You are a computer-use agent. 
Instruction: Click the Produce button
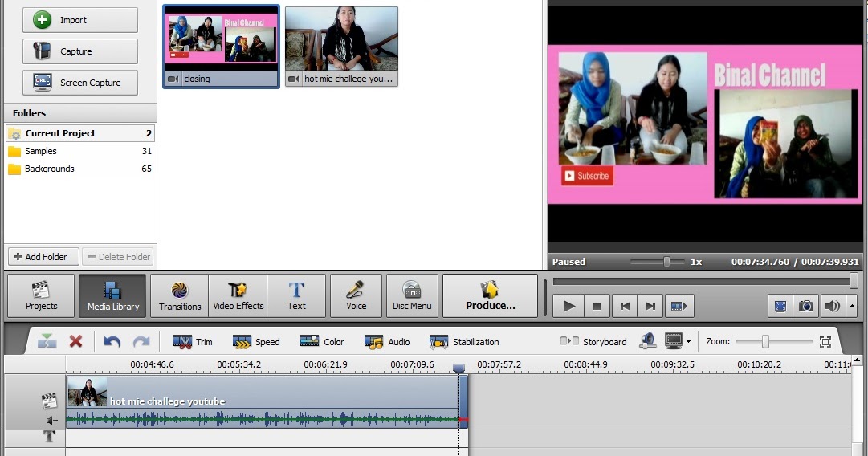click(490, 296)
